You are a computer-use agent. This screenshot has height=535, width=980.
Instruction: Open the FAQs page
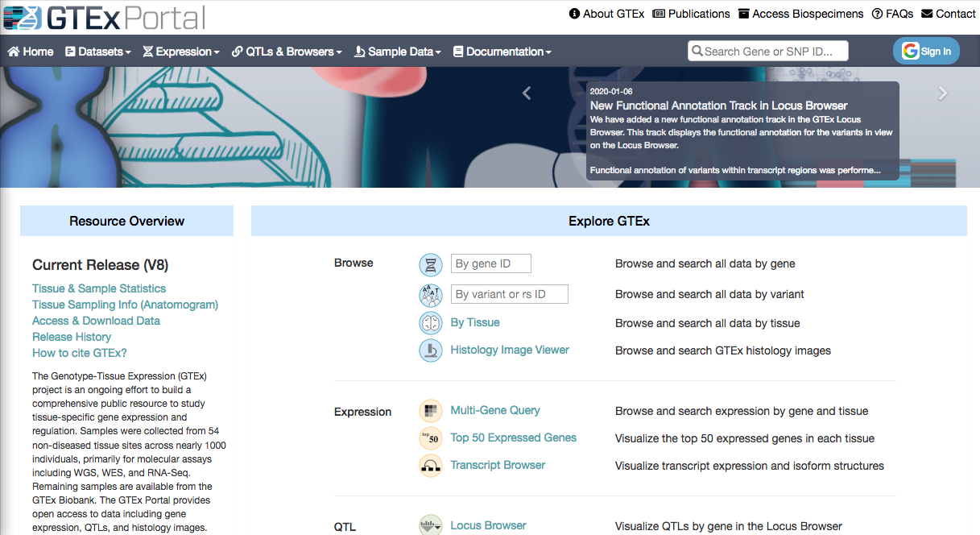(892, 14)
